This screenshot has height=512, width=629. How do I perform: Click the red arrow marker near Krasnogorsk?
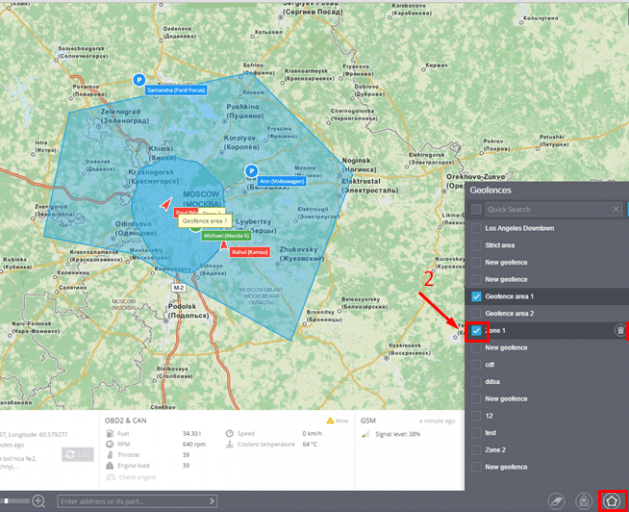(166, 204)
